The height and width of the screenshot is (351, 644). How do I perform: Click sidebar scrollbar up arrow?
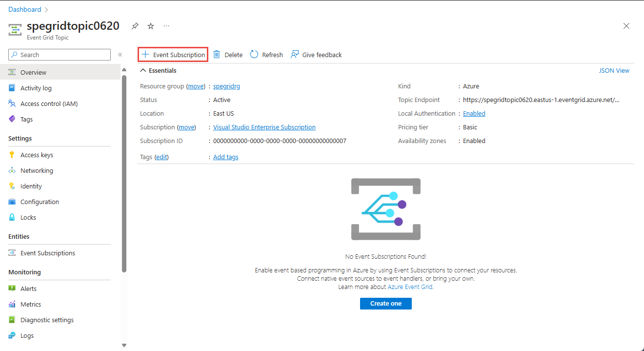[124, 69]
